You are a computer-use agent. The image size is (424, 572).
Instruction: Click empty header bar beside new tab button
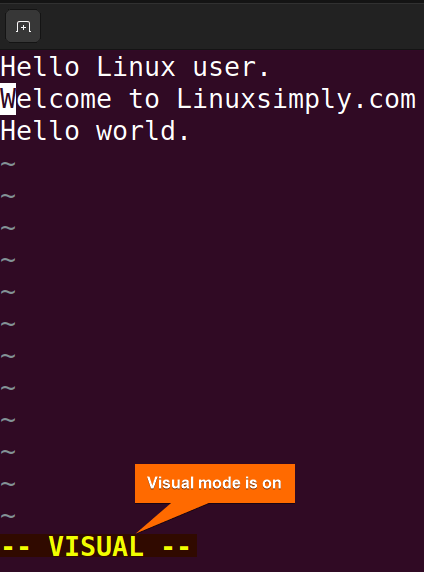[232, 26]
